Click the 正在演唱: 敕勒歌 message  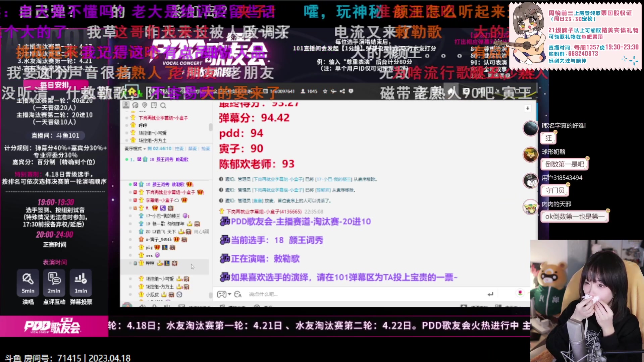pos(260,259)
